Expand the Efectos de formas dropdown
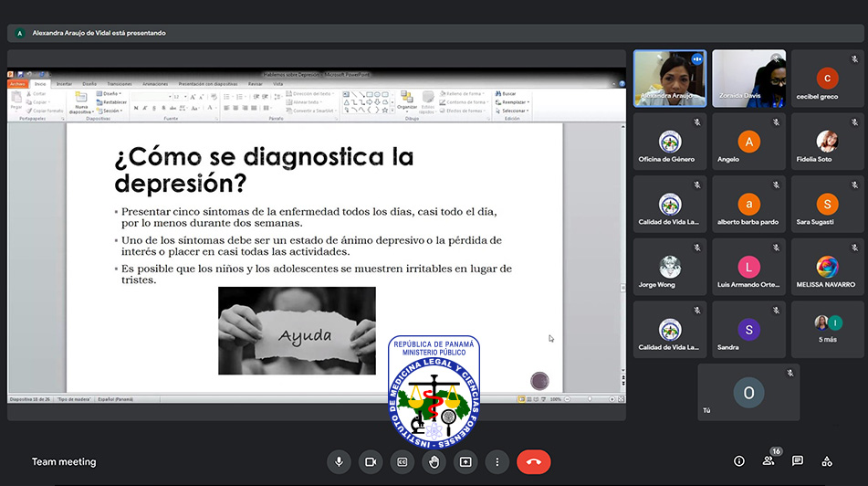Screen dimensions: 868x486 464,111
